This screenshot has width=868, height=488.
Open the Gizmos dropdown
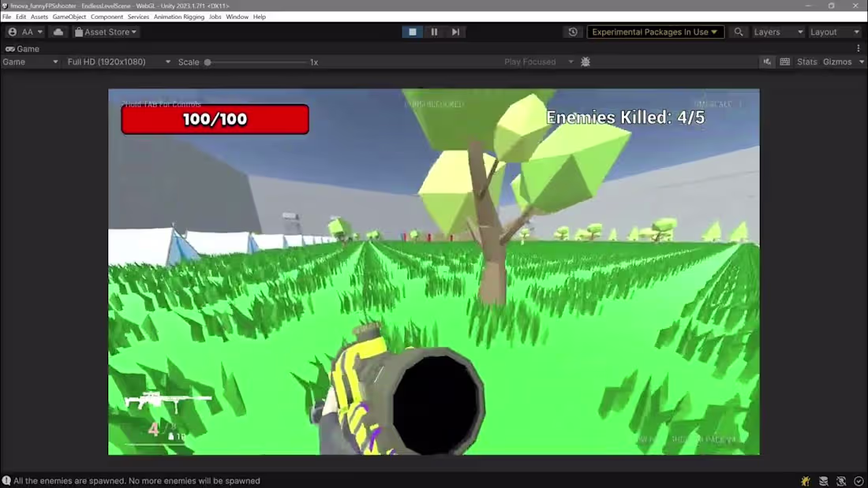tap(839, 61)
